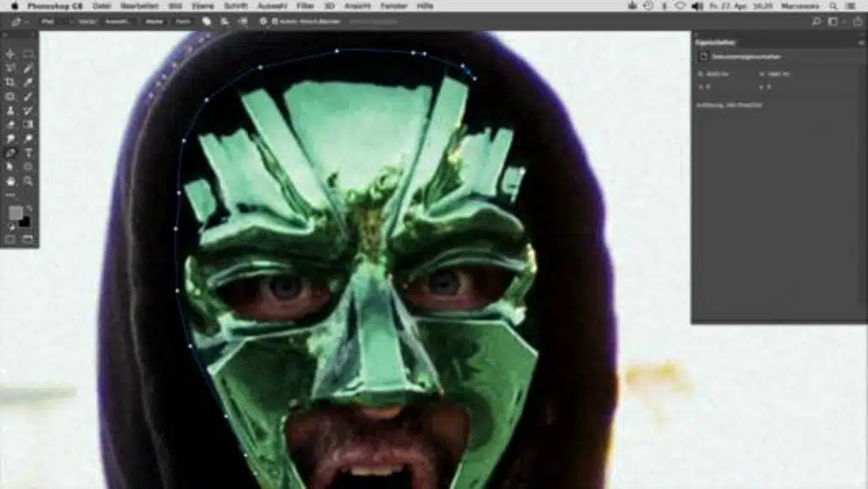The image size is (868, 489).
Task: Open the path operations menu
Action: tap(207, 21)
